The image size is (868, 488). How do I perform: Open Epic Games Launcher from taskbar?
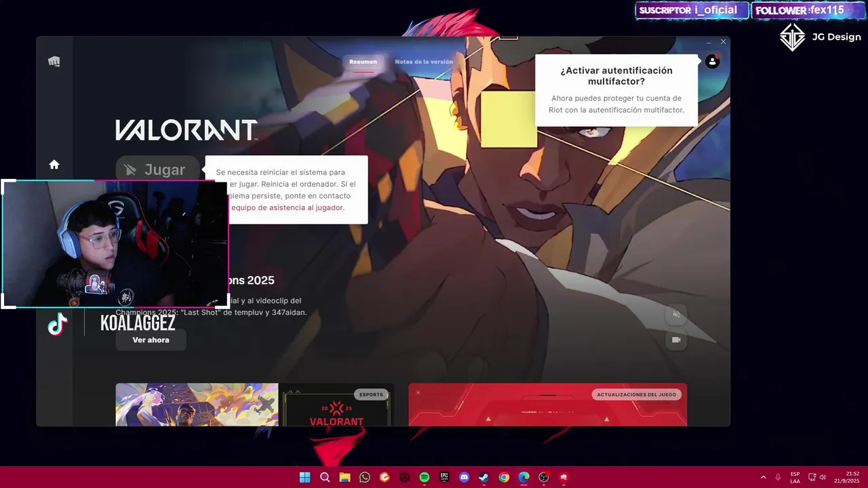coord(444,477)
